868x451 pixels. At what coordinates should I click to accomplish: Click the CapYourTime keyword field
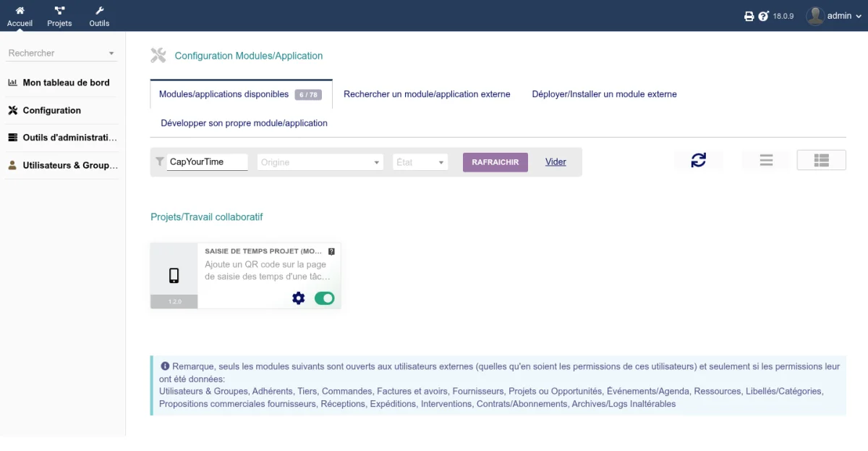(x=208, y=162)
